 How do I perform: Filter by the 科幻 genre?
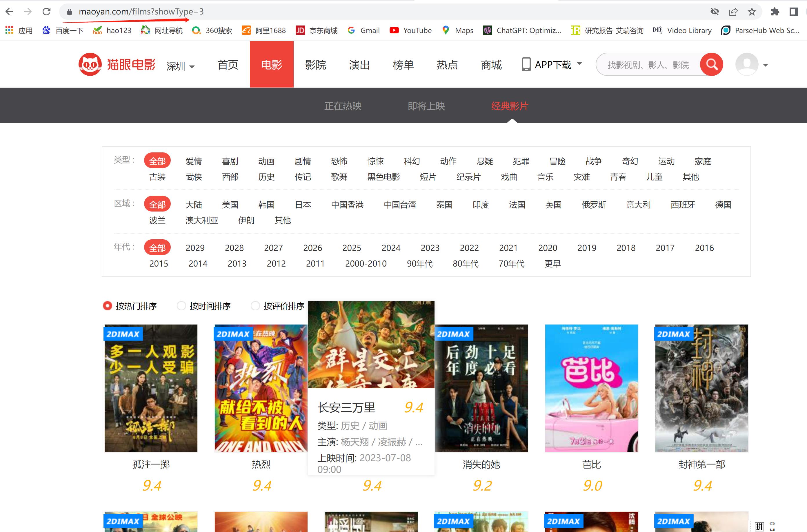(412, 161)
